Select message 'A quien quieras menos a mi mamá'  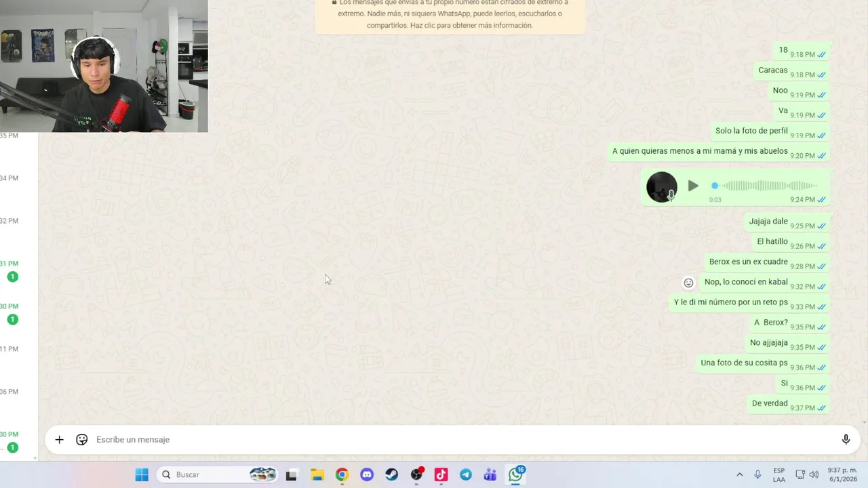coord(700,151)
